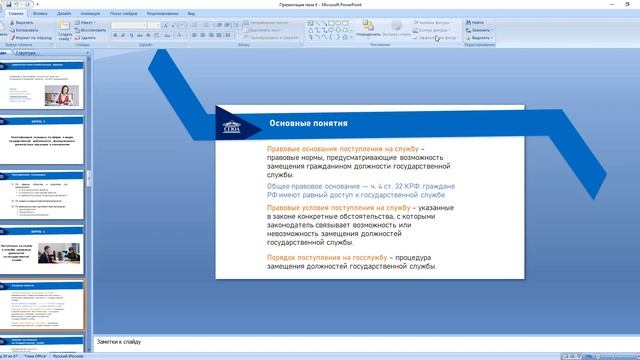Click the Save icon in the quick access toolbar
Viewport: 640px width, 360px height.
(x=9, y=4)
